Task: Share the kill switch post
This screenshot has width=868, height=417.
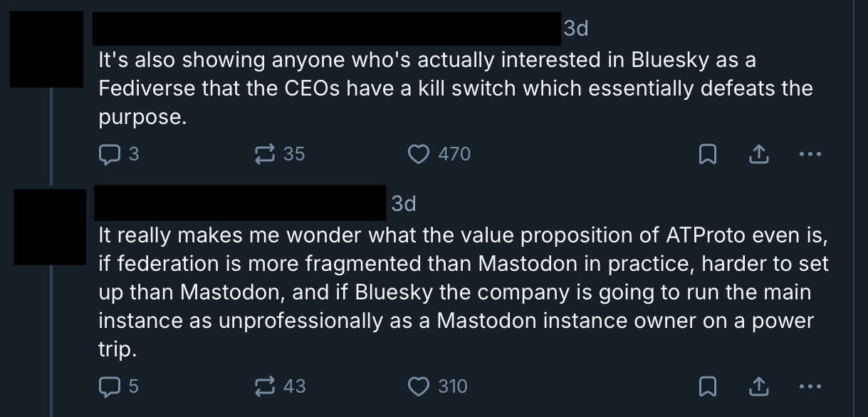Action: [x=759, y=153]
